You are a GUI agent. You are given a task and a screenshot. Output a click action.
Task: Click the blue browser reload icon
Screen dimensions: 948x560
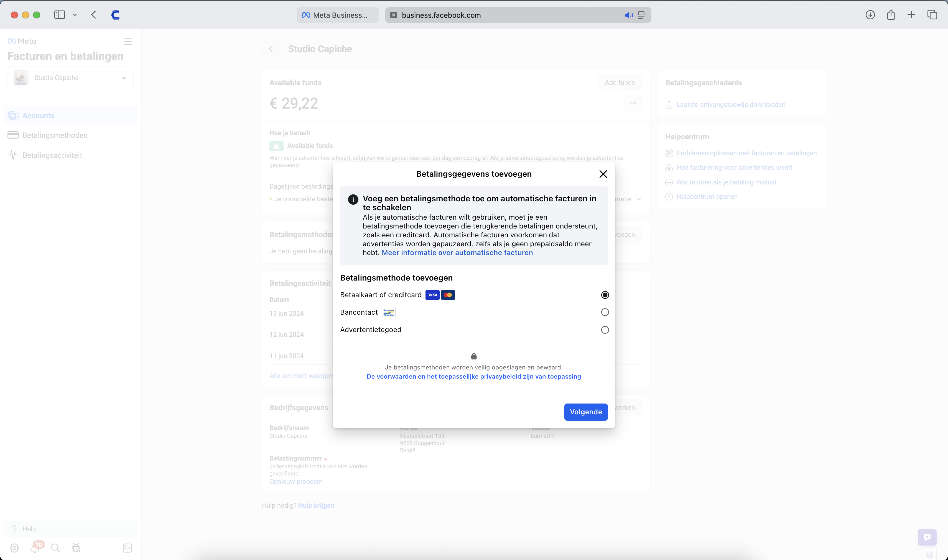tap(116, 15)
